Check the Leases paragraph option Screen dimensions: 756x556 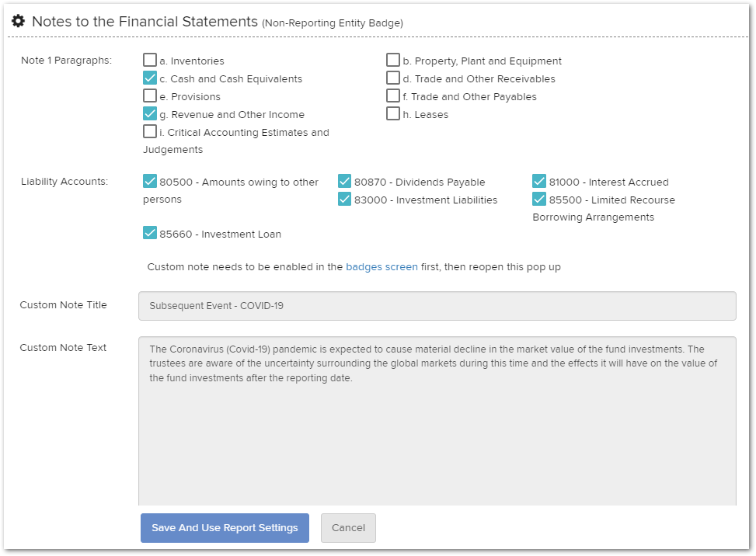click(393, 113)
